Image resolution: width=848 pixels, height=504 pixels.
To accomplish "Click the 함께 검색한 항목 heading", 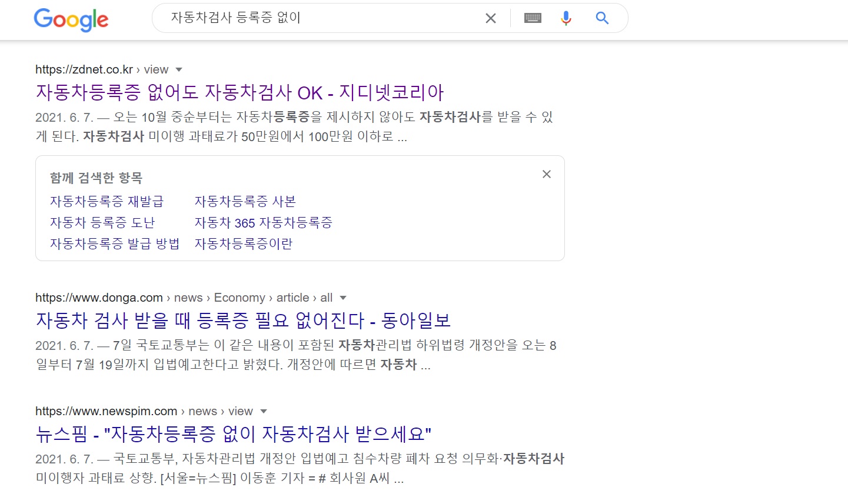I will [96, 178].
